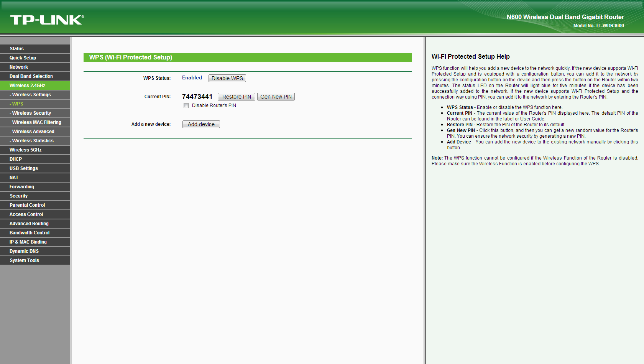The width and height of the screenshot is (644, 364).
Task: Click 'Gen New PIN' help bullet term
Action: 461,130
